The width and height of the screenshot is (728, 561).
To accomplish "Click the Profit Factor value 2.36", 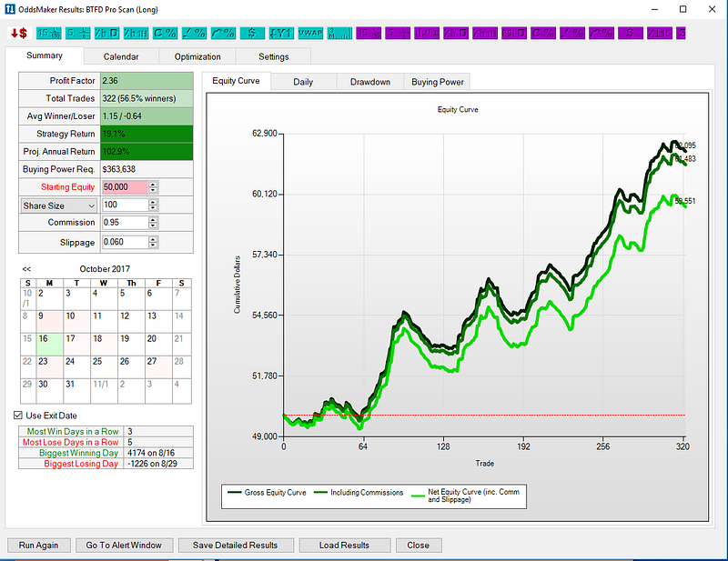I will pyautogui.click(x=147, y=81).
